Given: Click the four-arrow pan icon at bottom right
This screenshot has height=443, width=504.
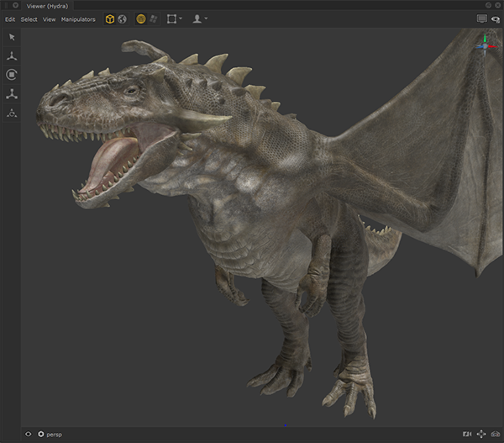Looking at the screenshot, I should pos(481,434).
